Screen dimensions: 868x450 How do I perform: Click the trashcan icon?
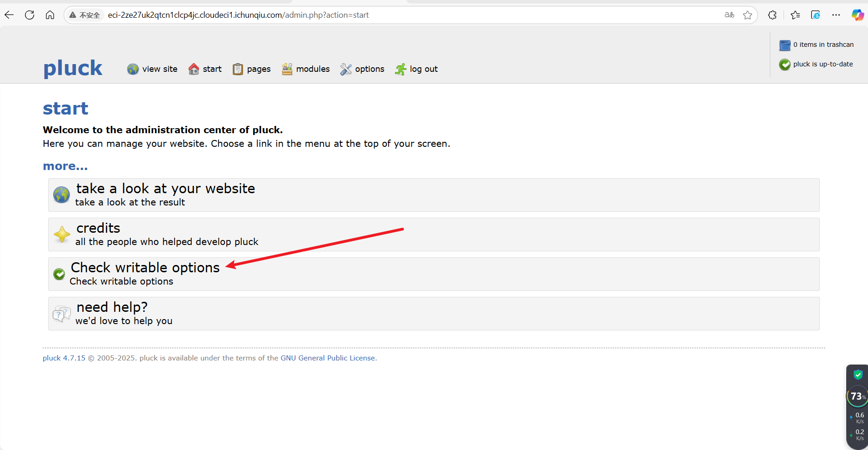(x=785, y=45)
